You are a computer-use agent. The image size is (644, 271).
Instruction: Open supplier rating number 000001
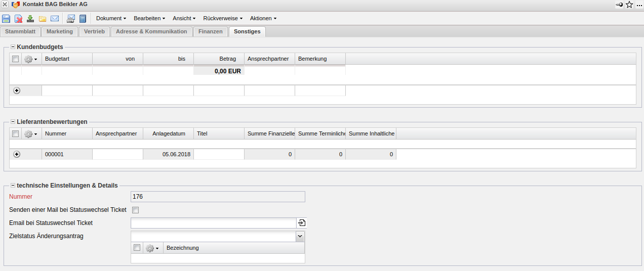(x=54, y=154)
